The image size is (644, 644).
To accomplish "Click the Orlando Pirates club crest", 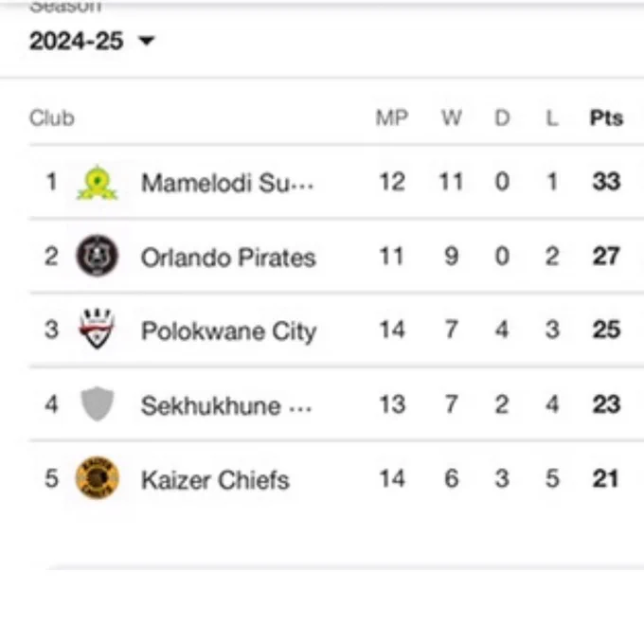I will pos(97,257).
